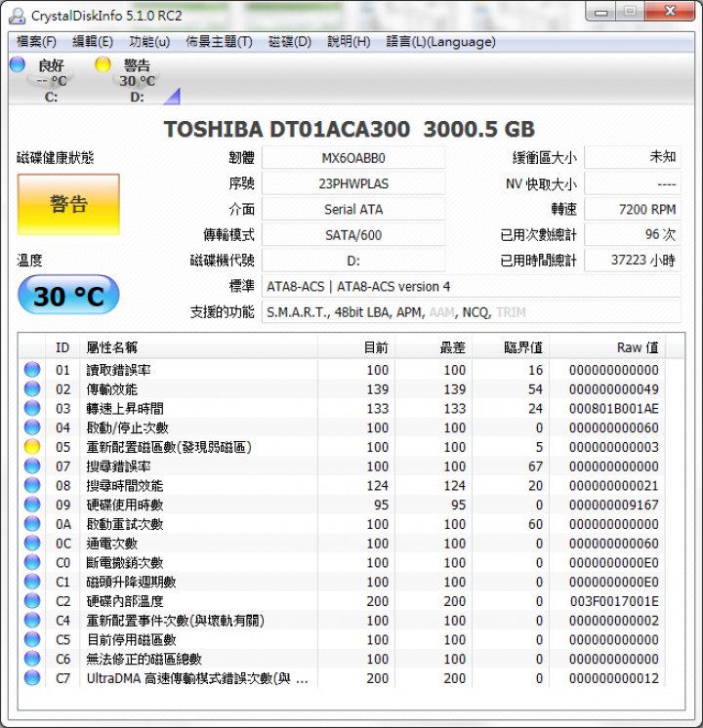Select the C: drive blue status icon

tap(18, 64)
